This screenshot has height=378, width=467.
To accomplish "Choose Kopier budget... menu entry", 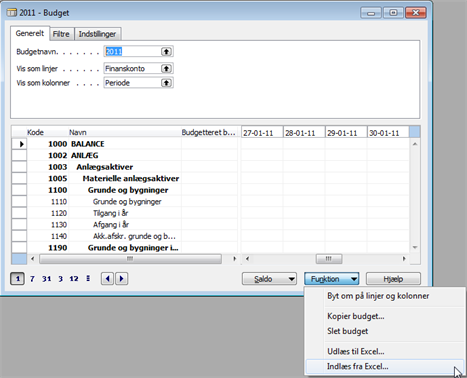I will 356,316.
